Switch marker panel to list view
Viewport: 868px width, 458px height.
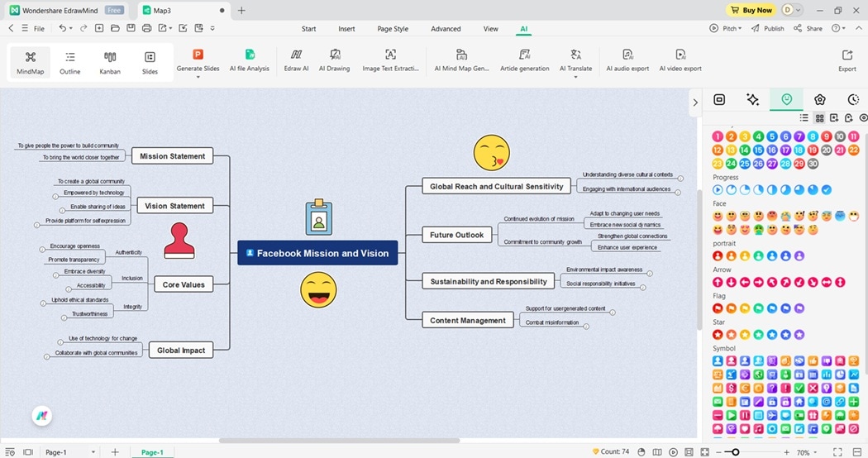point(804,118)
